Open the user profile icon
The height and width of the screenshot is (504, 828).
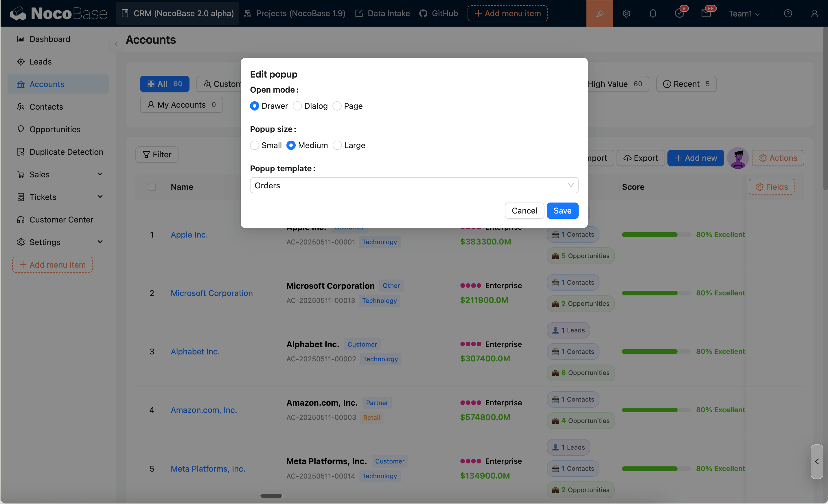pos(814,13)
